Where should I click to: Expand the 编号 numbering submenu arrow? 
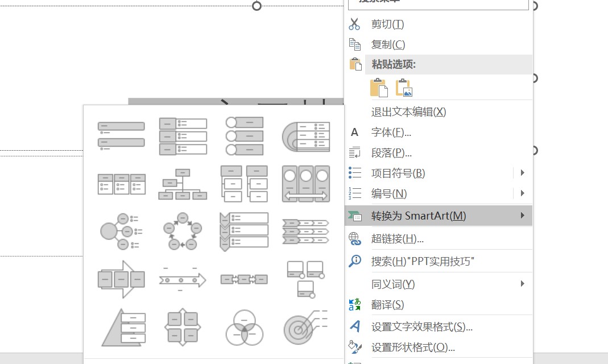522,193
